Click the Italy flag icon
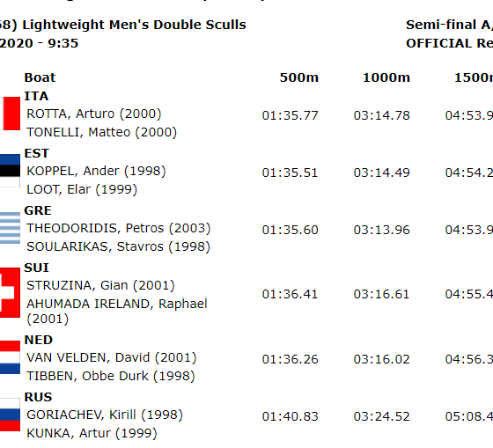The height and width of the screenshot is (448, 493). pyautogui.click(x=10, y=114)
